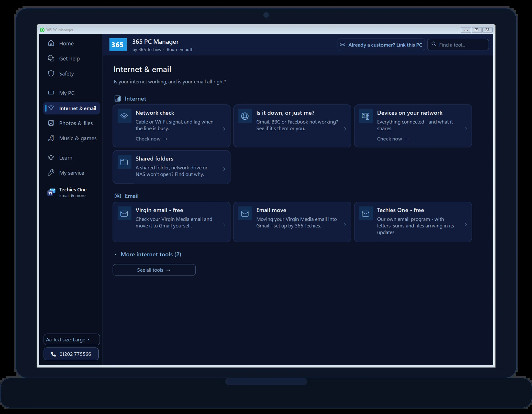The width and height of the screenshot is (532, 414).
Task: Click Check now under Network check
Action: [151, 139]
